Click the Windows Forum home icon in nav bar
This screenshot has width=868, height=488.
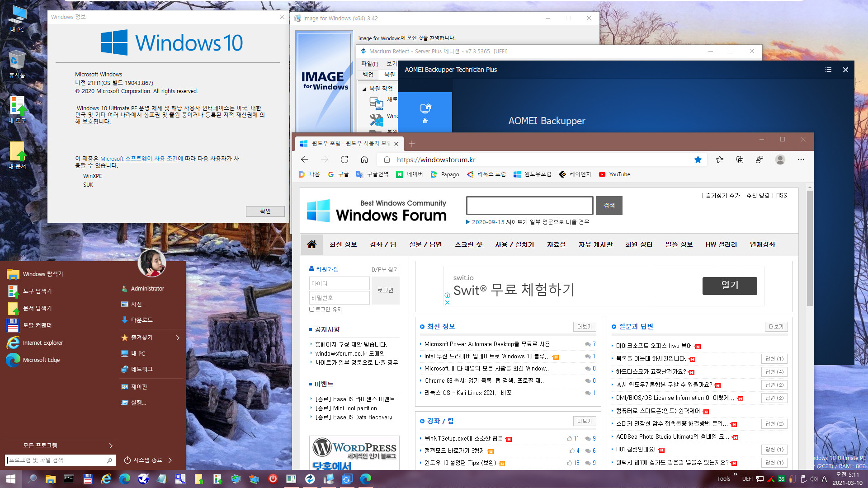tap(311, 244)
